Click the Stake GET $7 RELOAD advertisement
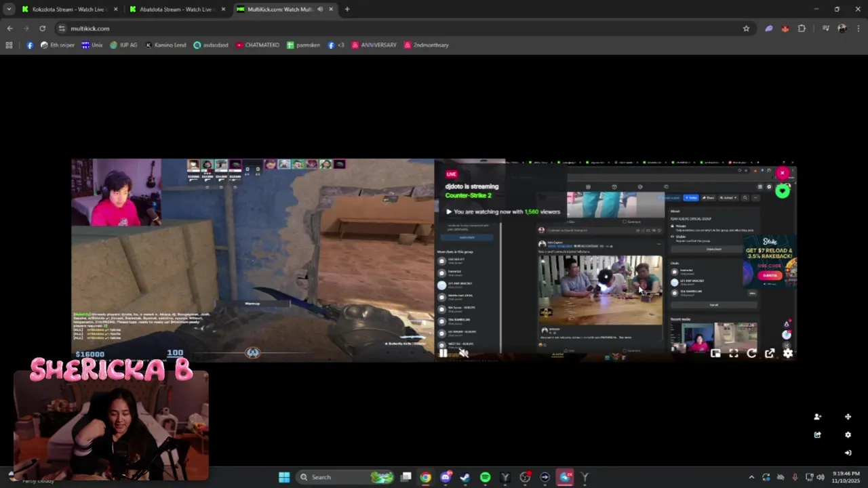 pos(770,261)
